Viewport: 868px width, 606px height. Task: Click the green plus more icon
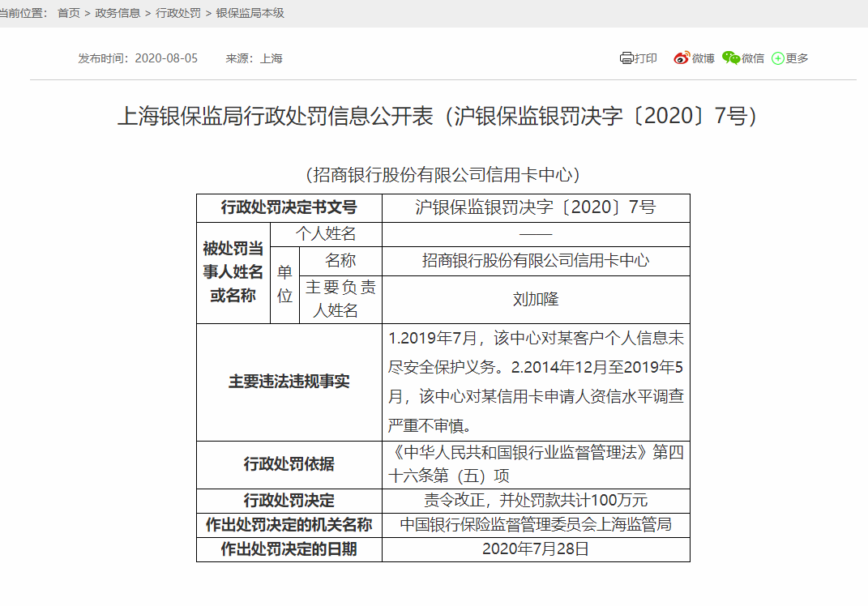tap(778, 58)
